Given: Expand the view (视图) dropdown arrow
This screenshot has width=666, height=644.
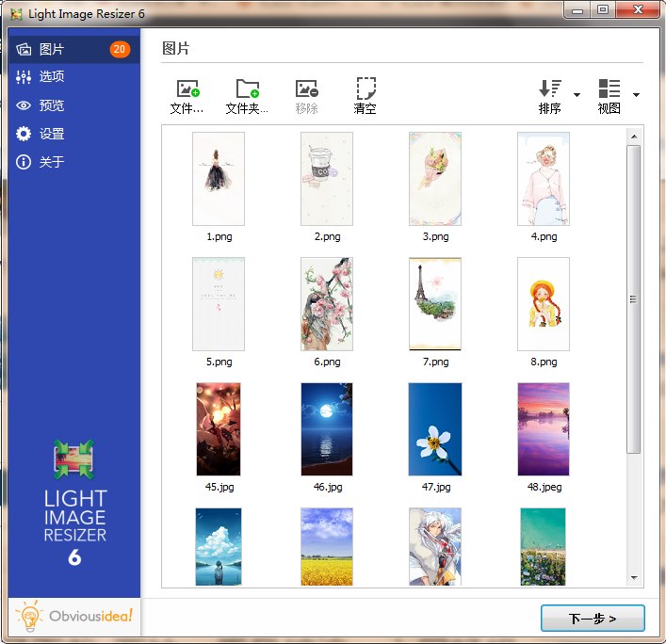Looking at the screenshot, I should click(x=636, y=95).
